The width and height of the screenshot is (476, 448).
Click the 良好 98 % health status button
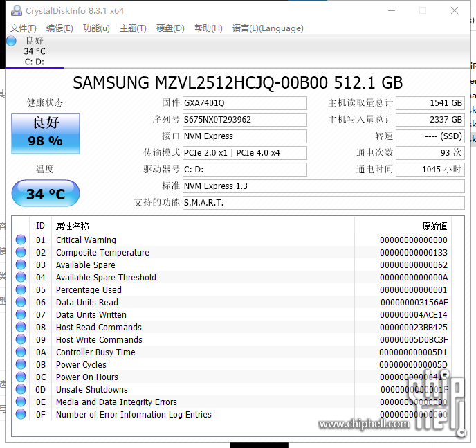pyautogui.click(x=46, y=134)
